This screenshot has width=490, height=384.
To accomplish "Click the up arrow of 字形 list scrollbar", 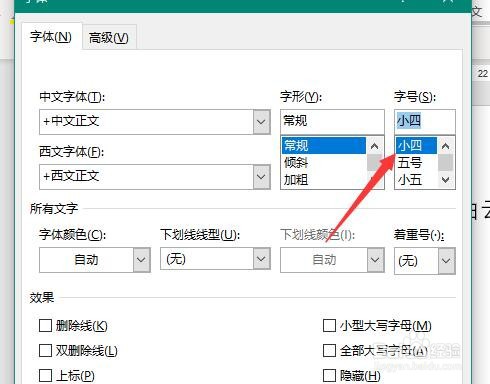I will [375, 146].
